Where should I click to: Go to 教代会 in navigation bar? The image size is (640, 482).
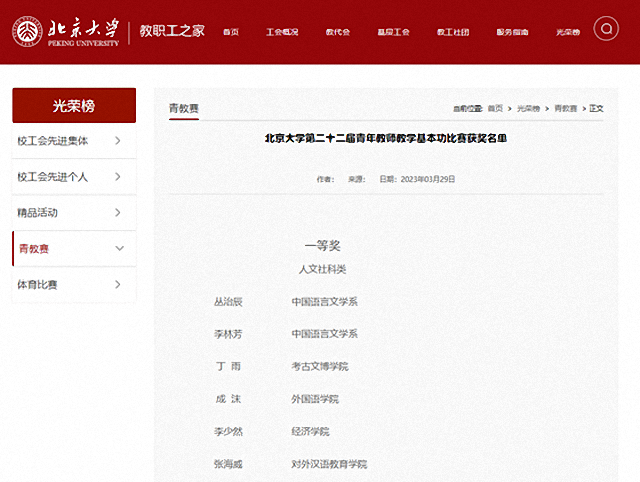pos(338,32)
